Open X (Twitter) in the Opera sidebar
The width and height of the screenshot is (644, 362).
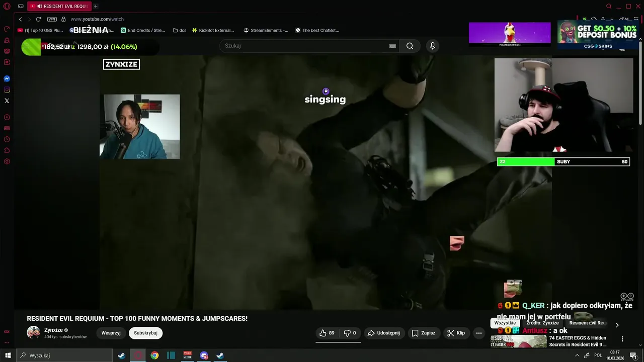click(x=7, y=101)
